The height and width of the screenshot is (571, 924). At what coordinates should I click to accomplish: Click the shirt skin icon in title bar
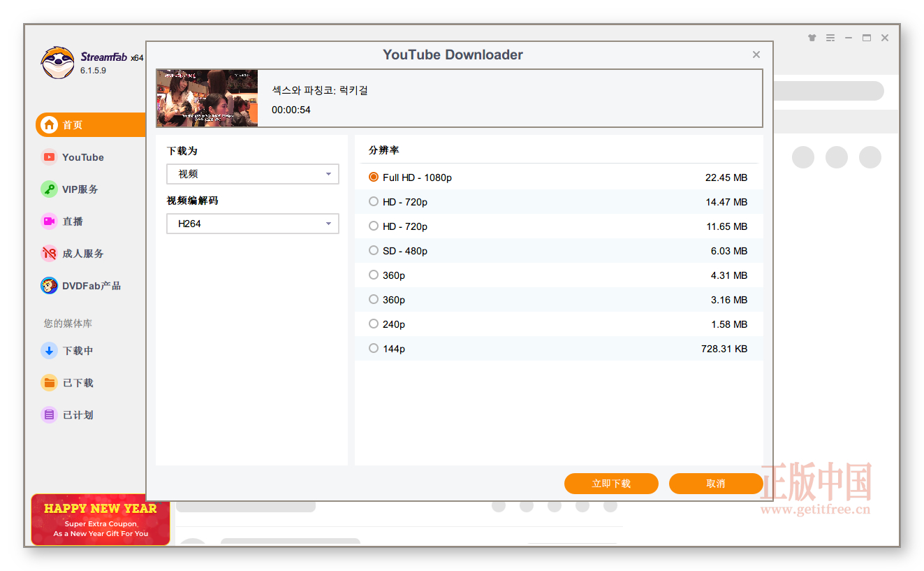click(x=812, y=38)
